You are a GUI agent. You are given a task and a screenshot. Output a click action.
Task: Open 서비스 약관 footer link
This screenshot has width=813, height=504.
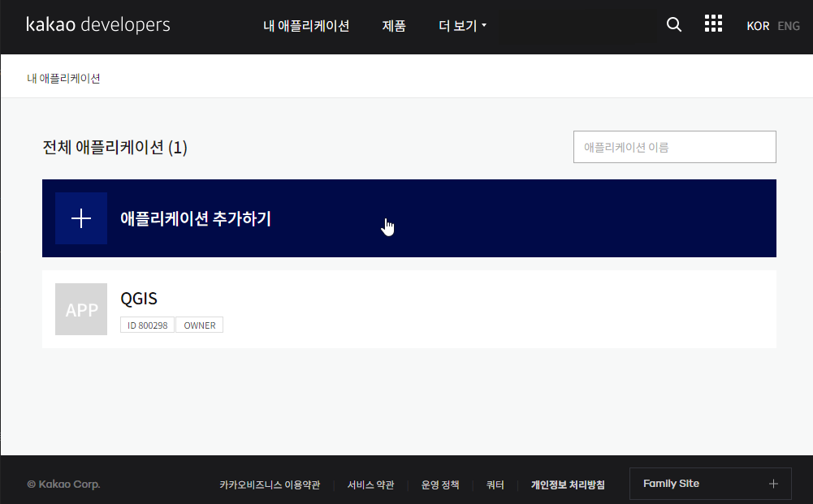pyautogui.click(x=370, y=485)
